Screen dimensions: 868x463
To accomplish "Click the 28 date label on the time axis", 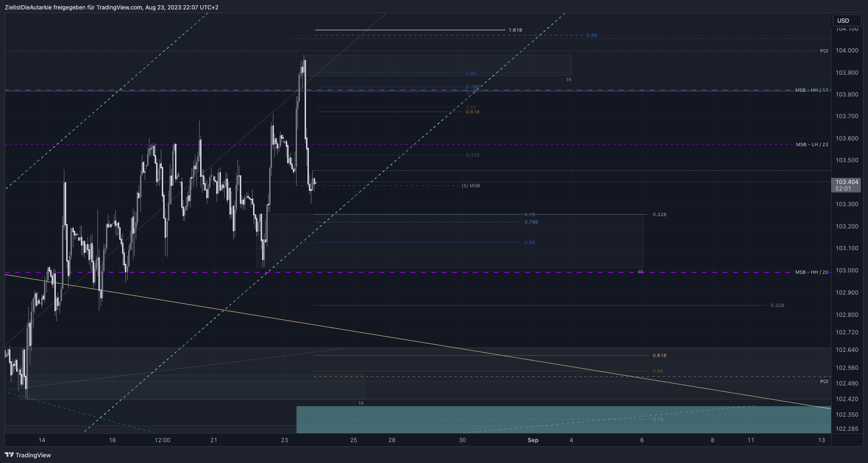I will (x=392, y=440).
